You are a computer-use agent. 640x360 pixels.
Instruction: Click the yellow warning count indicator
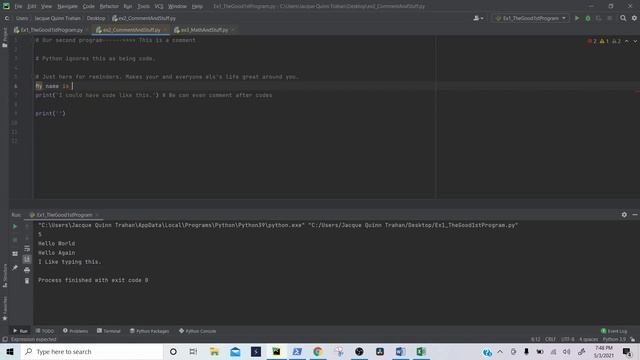(604, 41)
